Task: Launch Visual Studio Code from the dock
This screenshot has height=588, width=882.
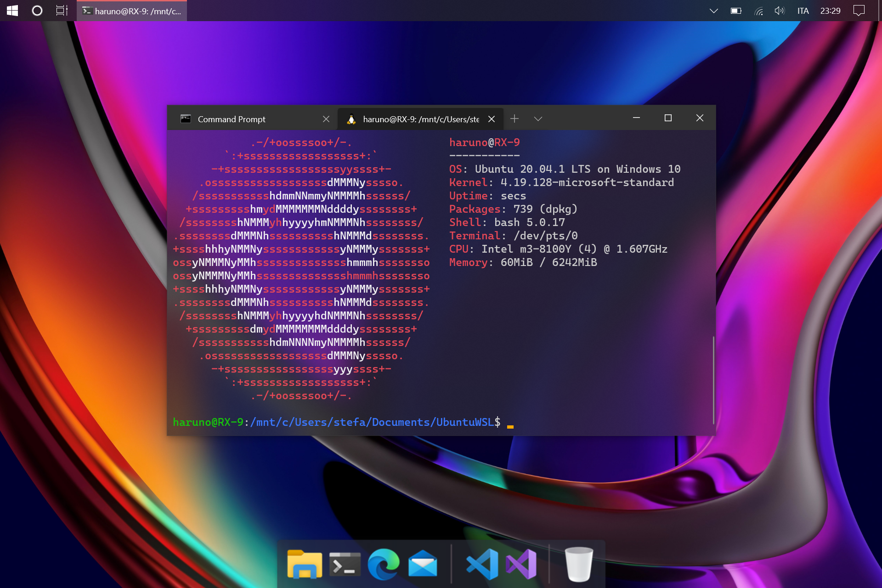Action: click(482, 564)
